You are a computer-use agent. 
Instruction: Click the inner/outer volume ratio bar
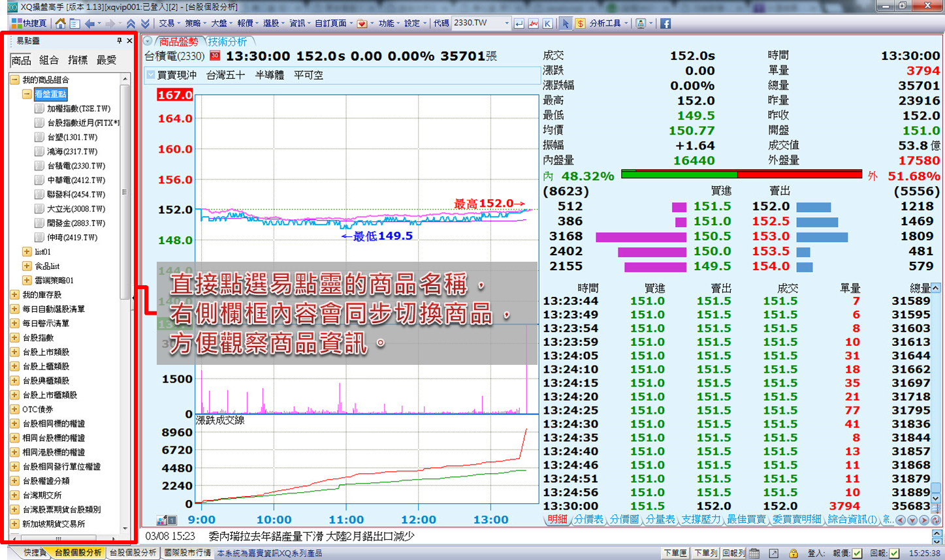pyautogui.click(x=741, y=175)
